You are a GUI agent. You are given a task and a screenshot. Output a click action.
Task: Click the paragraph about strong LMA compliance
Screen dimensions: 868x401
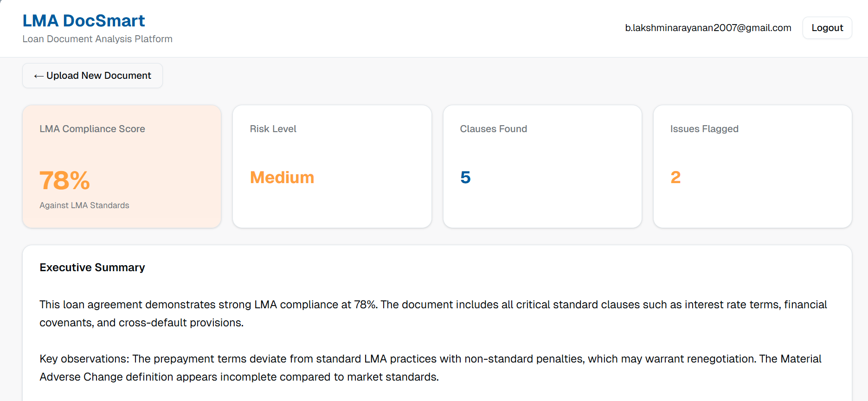(x=433, y=305)
